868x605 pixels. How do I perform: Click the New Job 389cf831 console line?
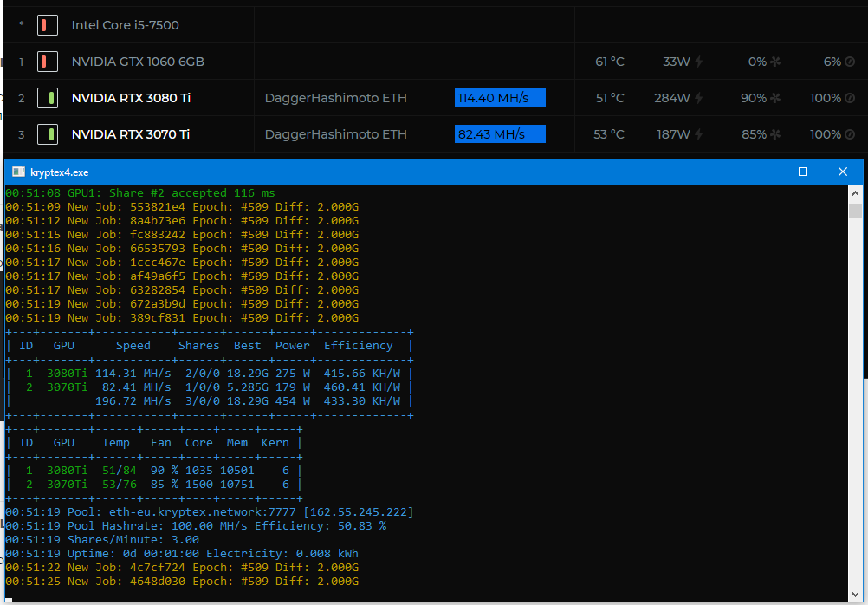(182, 318)
